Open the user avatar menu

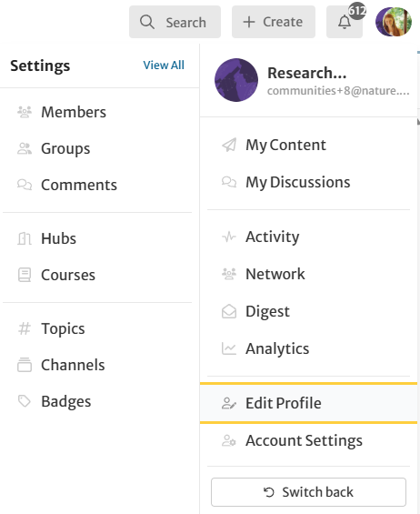point(394,22)
